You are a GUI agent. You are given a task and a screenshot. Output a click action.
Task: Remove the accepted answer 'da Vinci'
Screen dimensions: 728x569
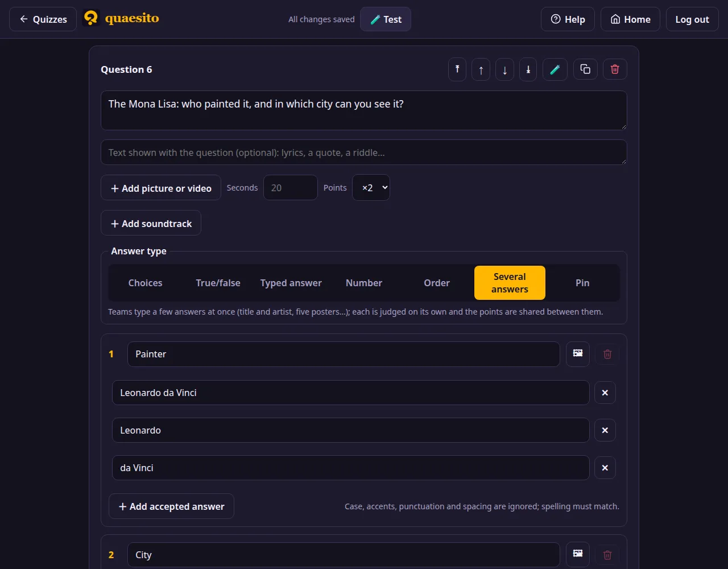pyautogui.click(x=605, y=468)
